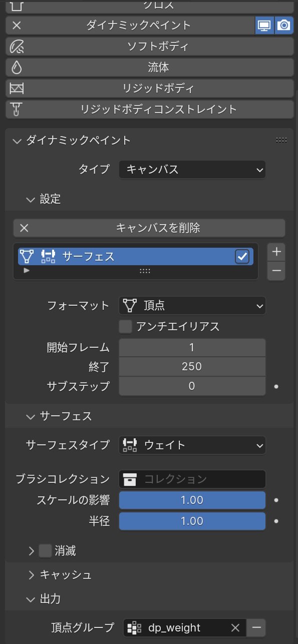The height and width of the screenshot is (644, 298).
Task: Click キャンバスを削除 button
Action: coord(149,228)
